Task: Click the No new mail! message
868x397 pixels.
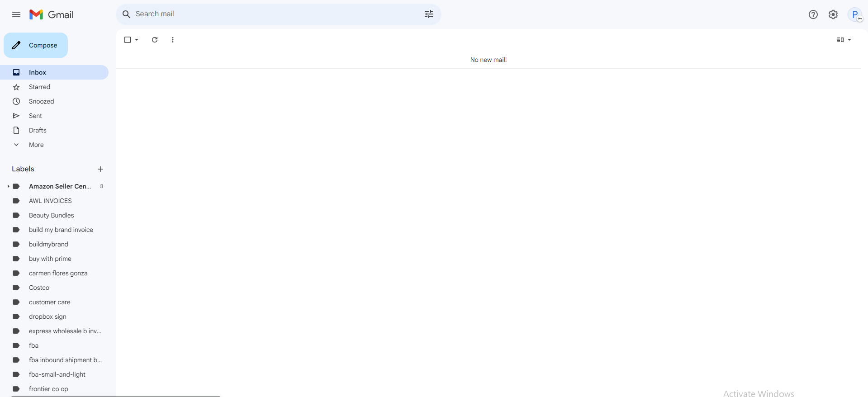Action: point(489,60)
